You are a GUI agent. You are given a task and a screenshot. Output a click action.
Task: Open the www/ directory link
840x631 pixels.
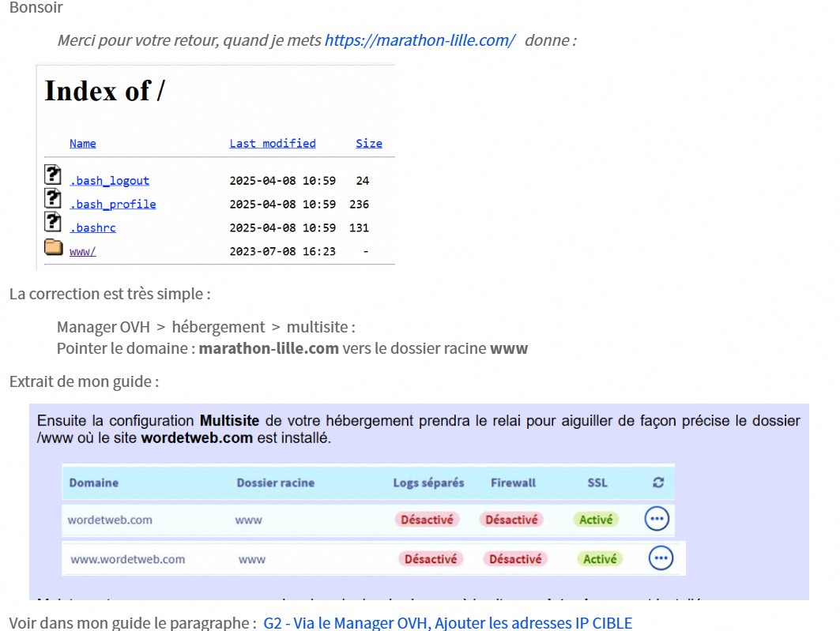tap(82, 252)
